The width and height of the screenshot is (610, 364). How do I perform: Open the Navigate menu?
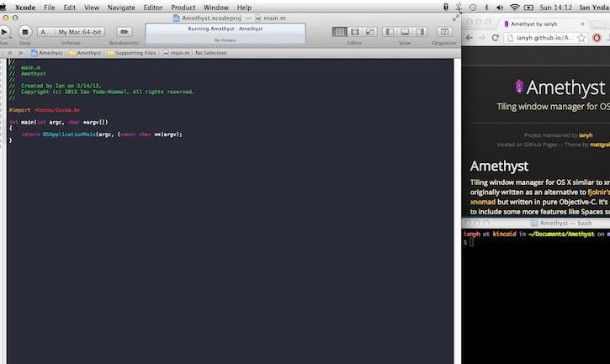pos(121,8)
